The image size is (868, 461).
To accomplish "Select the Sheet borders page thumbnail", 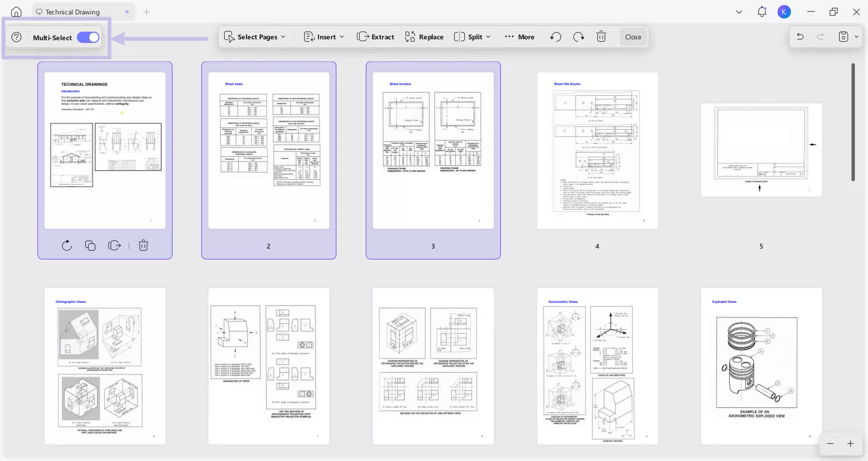I will pos(433,151).
